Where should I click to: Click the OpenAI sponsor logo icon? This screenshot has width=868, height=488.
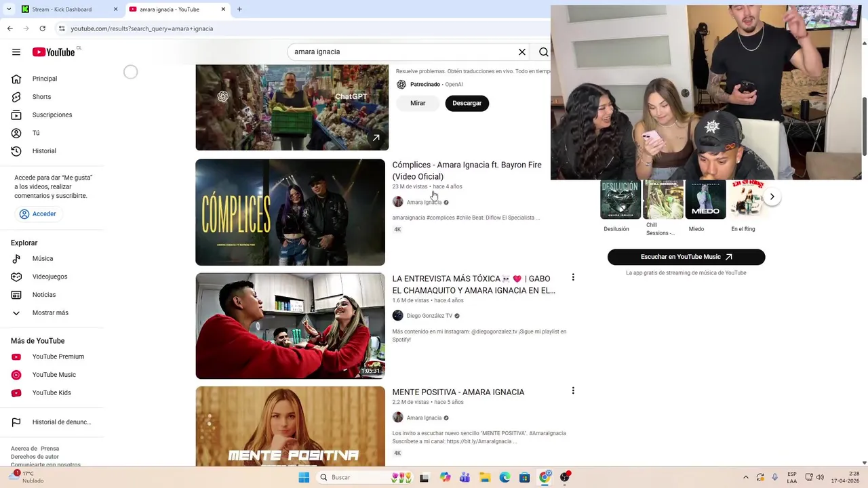[x=401, y=85]
